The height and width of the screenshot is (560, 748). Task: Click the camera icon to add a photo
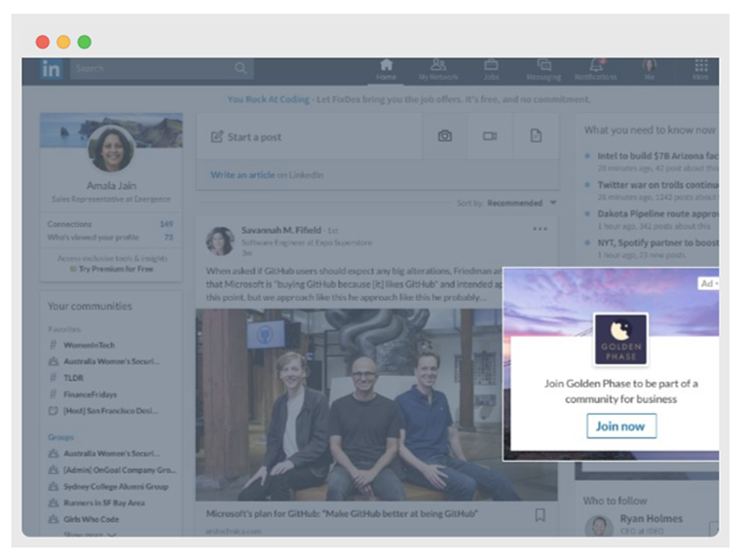pyautogui.click(x=444, y=136)
